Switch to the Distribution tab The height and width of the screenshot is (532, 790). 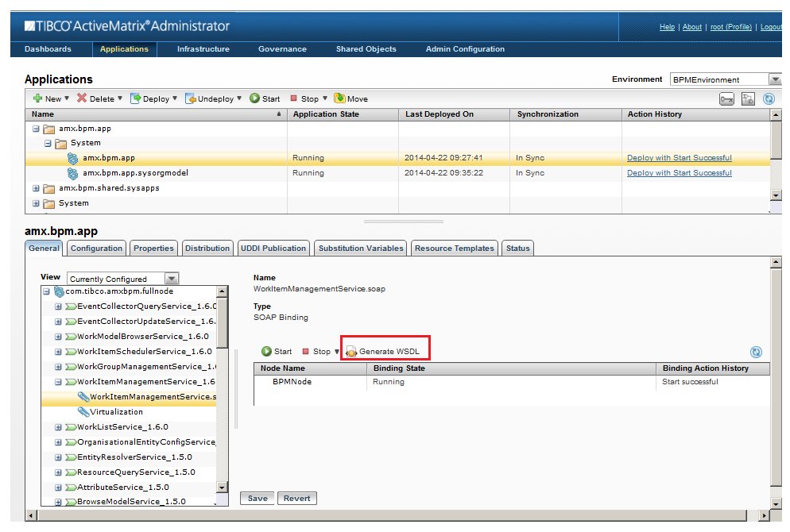pos(207,248)
